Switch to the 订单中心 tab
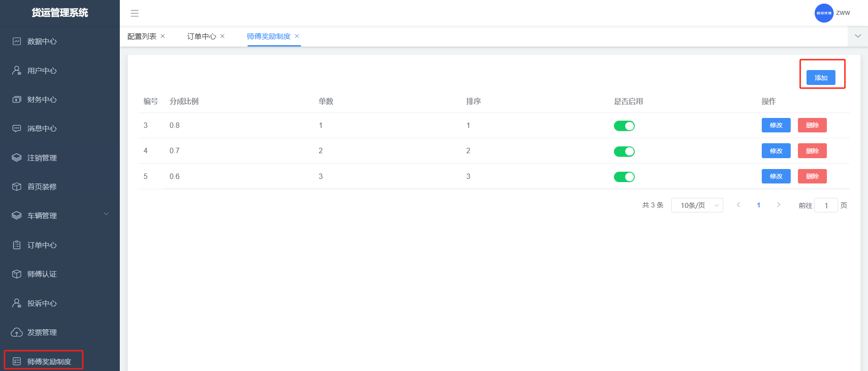The image size is (868, 371). (x=201, y=36)
